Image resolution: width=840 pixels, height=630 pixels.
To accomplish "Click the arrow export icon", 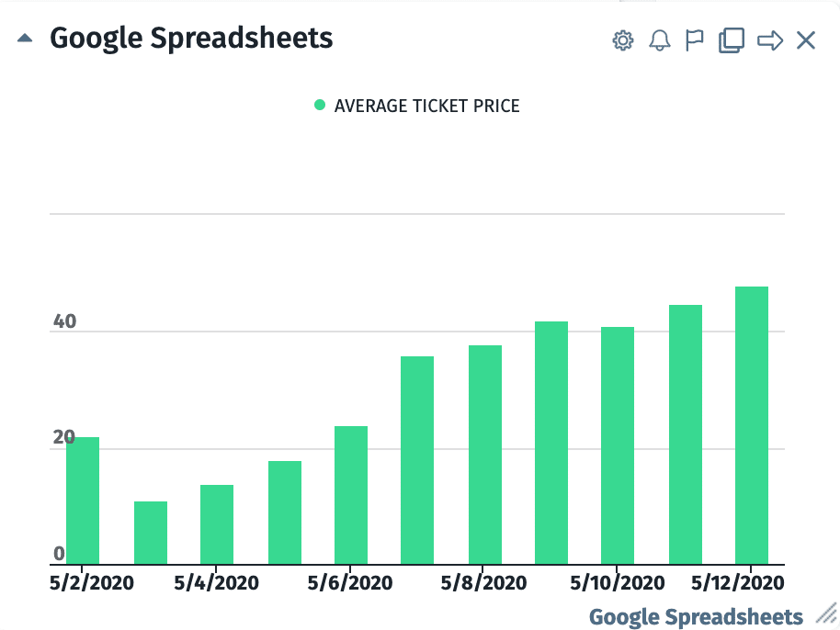I will [770, 40].
